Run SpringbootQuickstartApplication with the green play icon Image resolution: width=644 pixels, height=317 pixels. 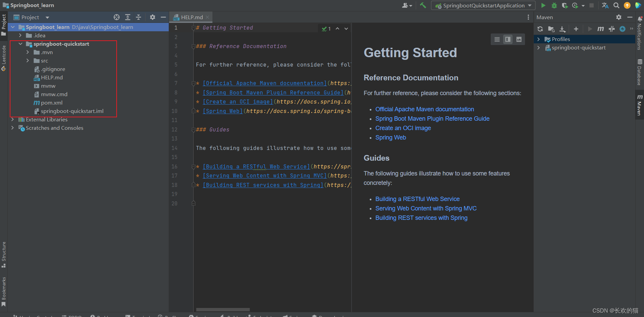543,5
